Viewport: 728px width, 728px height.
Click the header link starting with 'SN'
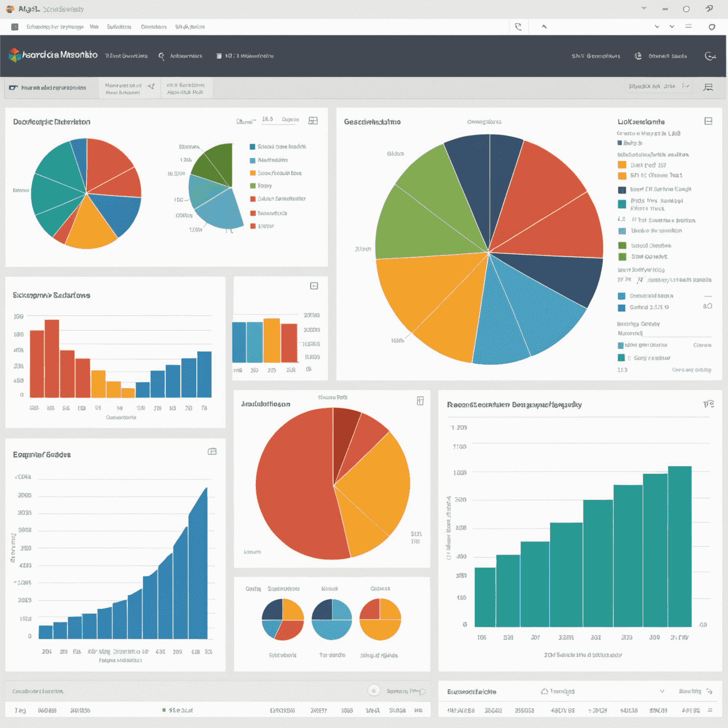(x=596, y=56)
